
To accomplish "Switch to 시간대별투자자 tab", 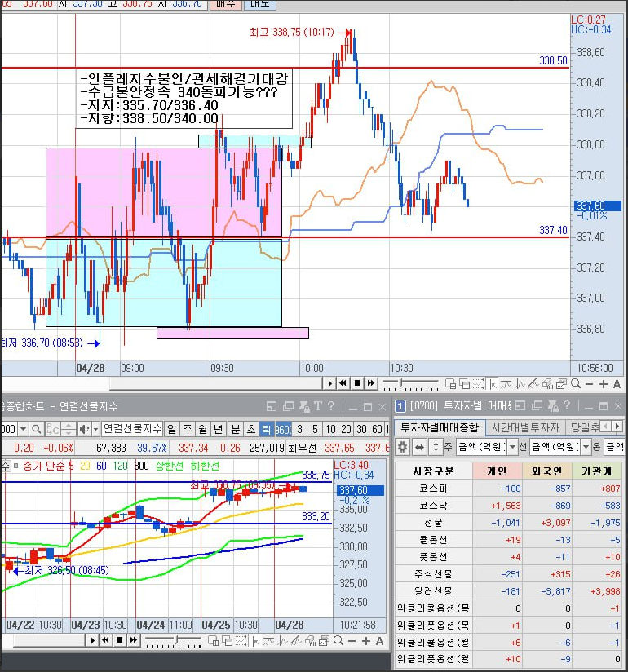I will pos(525,427).
